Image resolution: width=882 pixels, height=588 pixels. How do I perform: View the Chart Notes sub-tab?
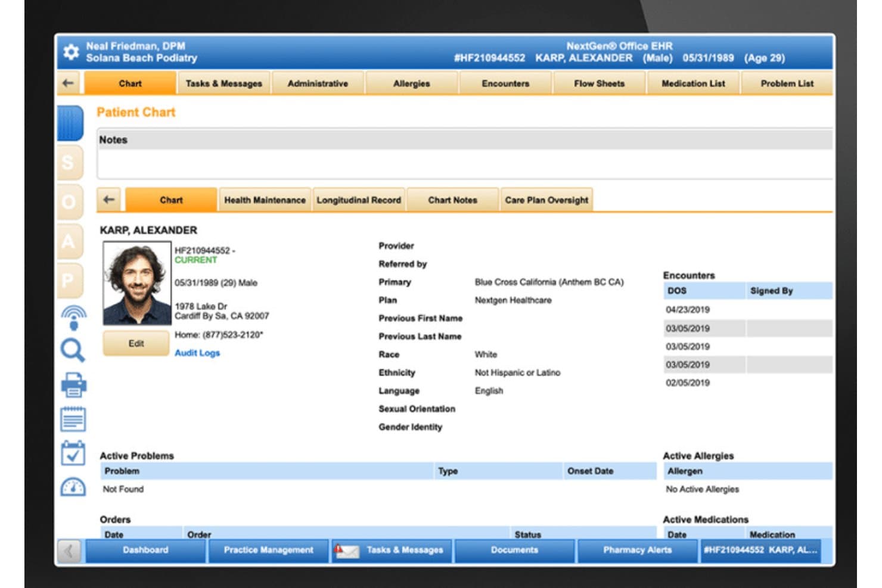[x=452, y=200]
